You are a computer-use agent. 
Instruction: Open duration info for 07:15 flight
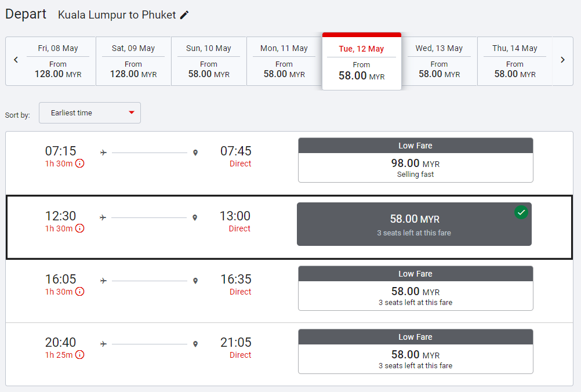pyautogui.click(x=80, y=164)
